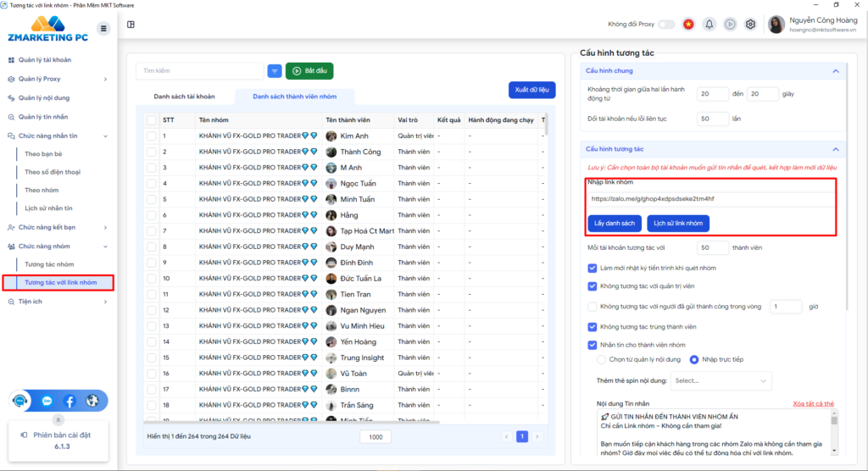This screenshot has height=471, width=868.
Task: Toggle the Không đổi Proxy switch
Action: point(666,25)
